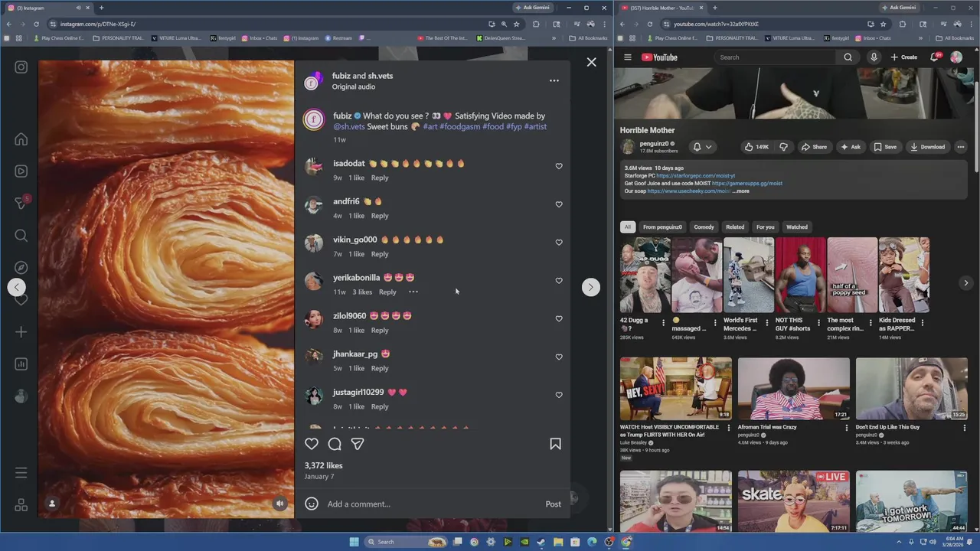Click the comment bubble icon under the post
Viewport: 980px width, 551px height.
tap(335, 444)
